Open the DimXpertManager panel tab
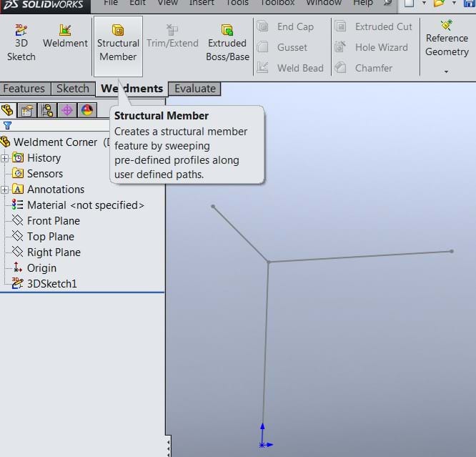 point(67,110)
